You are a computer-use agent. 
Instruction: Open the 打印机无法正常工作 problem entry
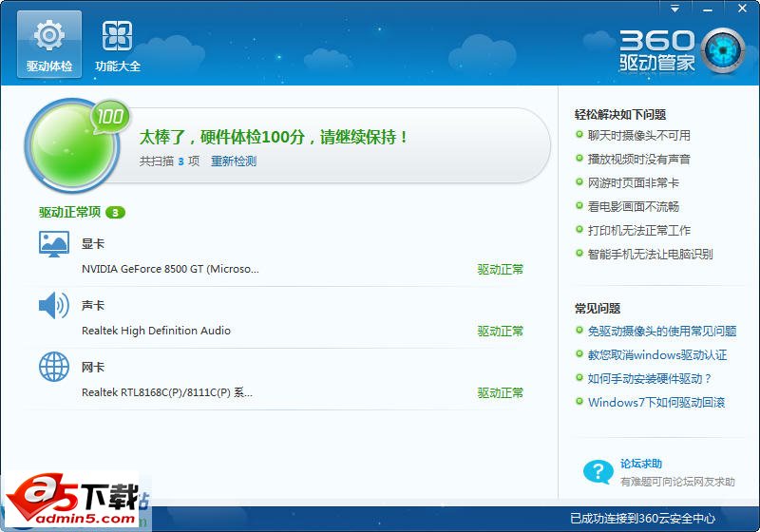[x=638, y=231]
